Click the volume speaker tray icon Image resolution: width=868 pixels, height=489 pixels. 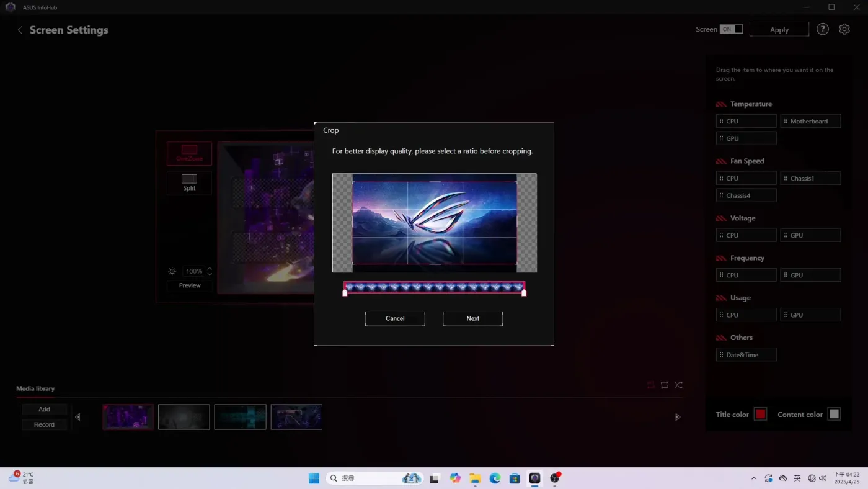click(x=823, y=478)
